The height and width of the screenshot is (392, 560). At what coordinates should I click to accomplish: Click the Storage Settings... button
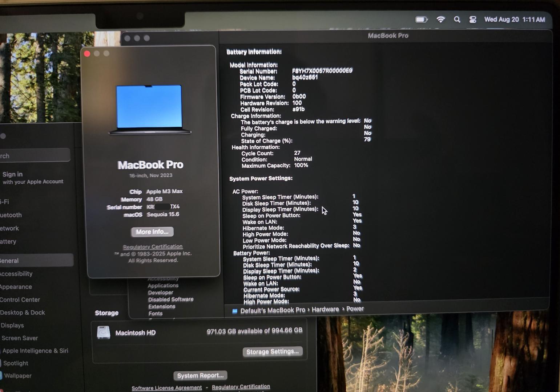273,351
